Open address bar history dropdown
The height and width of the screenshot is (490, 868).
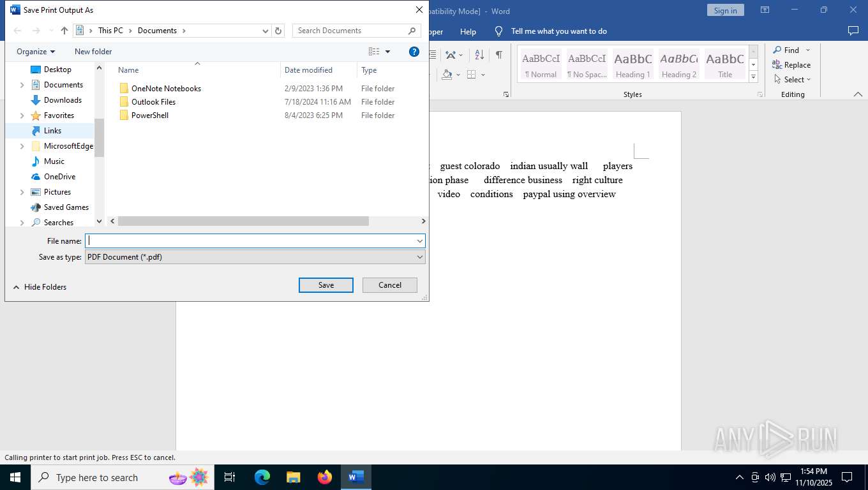pos(266,31)
